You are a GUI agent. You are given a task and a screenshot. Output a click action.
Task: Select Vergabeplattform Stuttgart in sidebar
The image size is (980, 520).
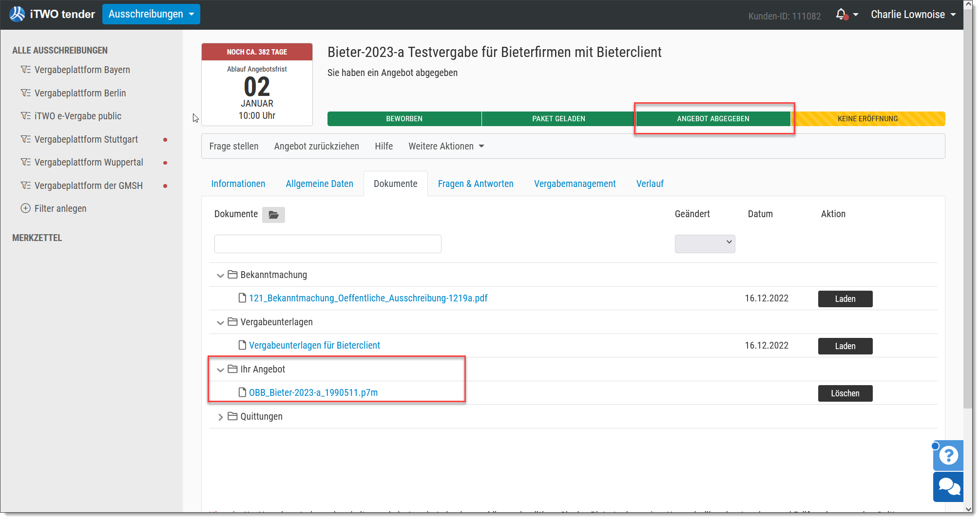86,139
